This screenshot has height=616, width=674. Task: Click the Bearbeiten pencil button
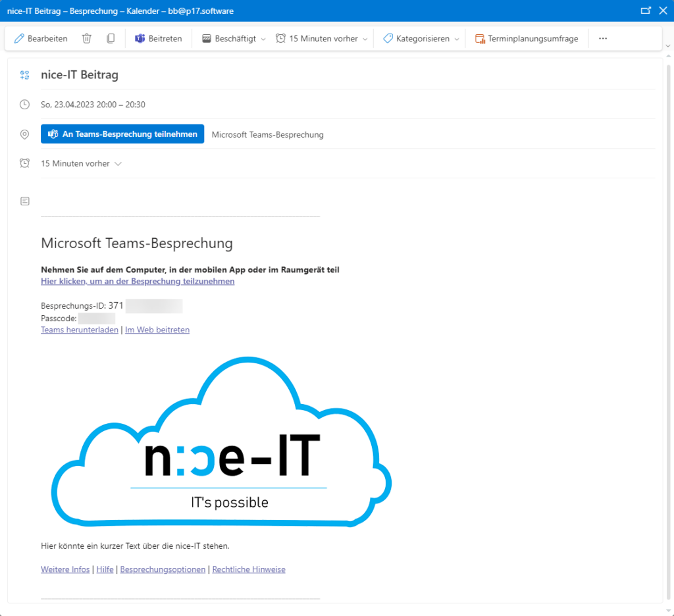coord(41,39)
